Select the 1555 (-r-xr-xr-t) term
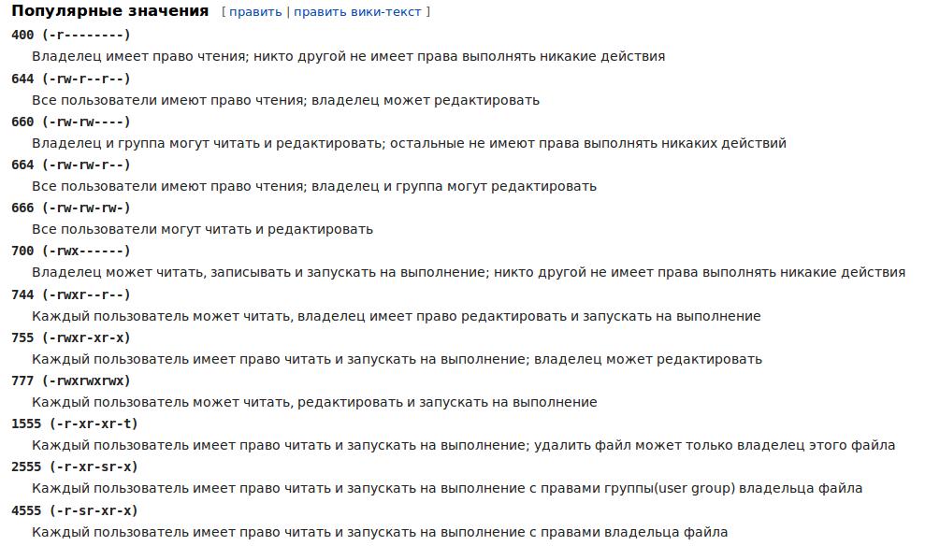 pos(74,424)
